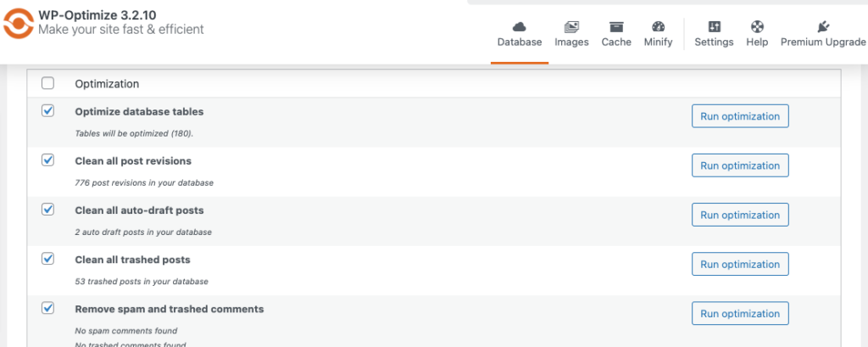868x347 pixels.
Task: Click the Premium Upgrade plug icon
Action: (822, 26)
